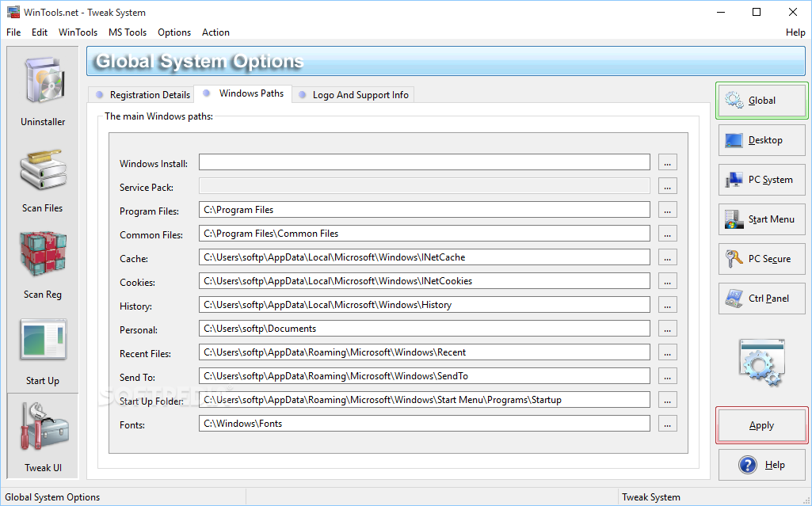Maximize the WinTools.net window

(x=757, y=12)
